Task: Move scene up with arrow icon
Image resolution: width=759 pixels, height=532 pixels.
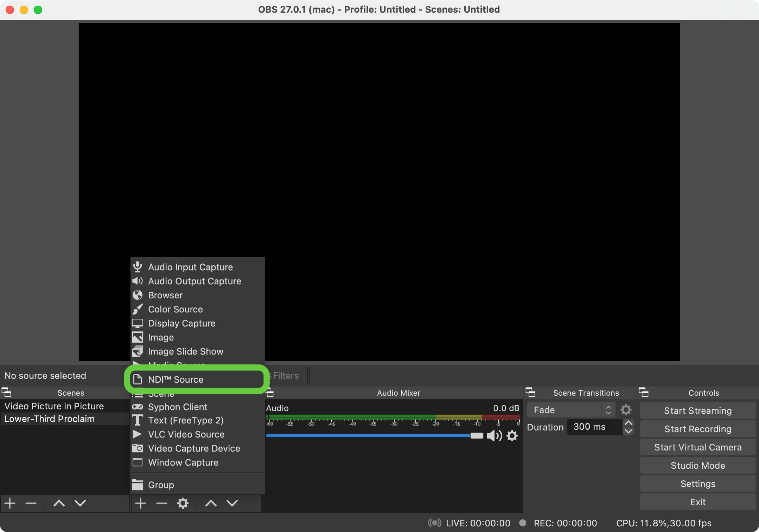Action: click(59, 503)
